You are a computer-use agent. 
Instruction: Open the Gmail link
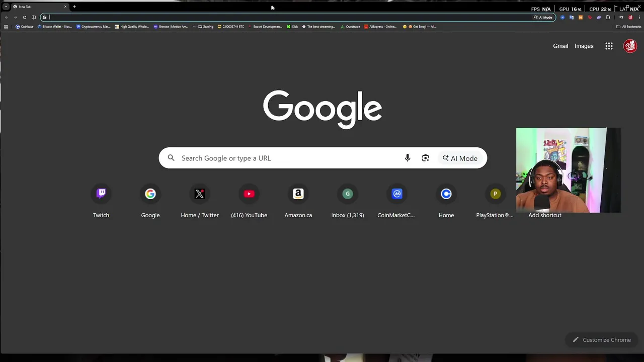coord(560,46)
